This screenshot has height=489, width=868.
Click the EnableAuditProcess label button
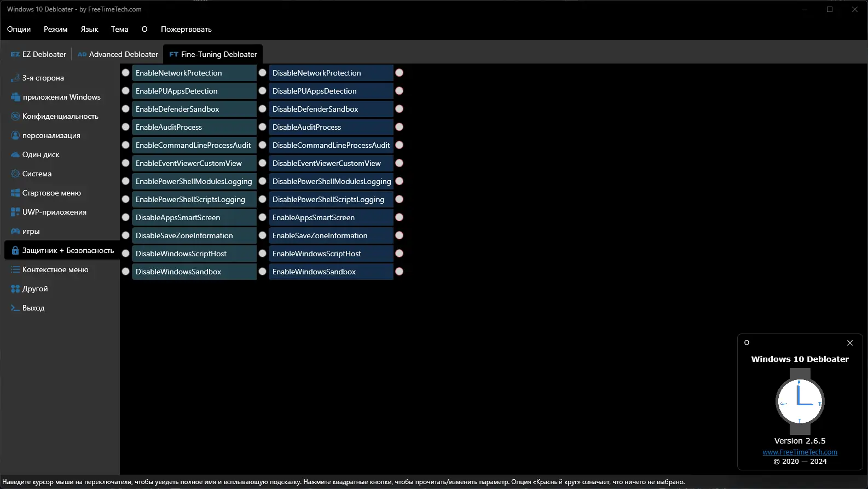194,127
